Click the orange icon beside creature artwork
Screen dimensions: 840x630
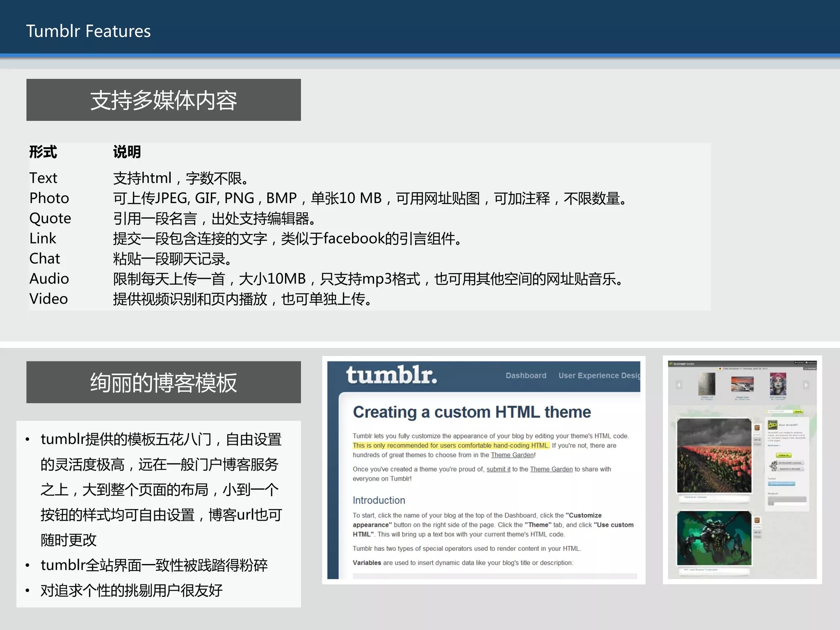click(757, 520)
